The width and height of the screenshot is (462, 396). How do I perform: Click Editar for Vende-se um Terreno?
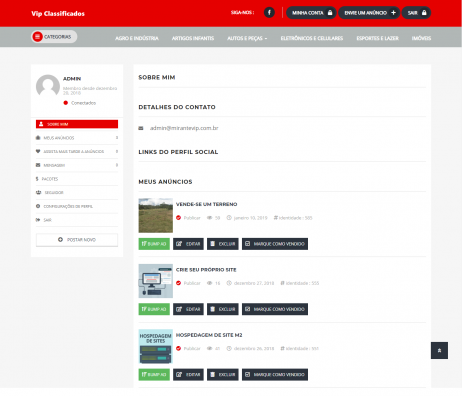tap(188, 244)
